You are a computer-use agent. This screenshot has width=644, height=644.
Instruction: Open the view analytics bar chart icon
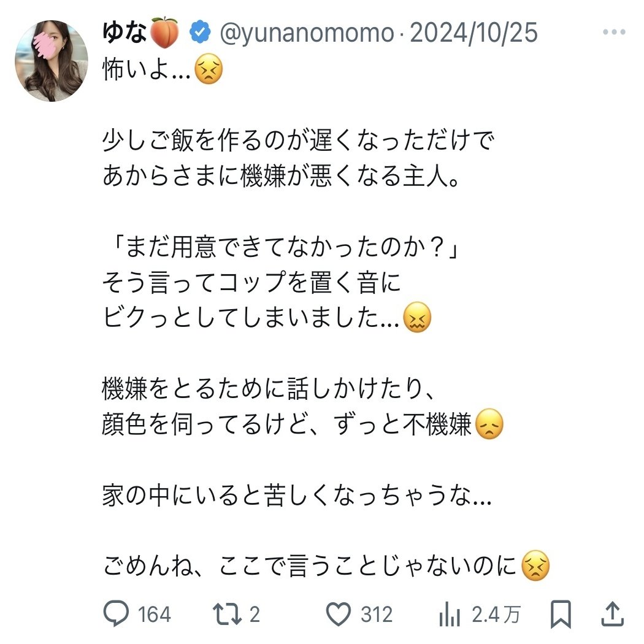pos(451,614)
